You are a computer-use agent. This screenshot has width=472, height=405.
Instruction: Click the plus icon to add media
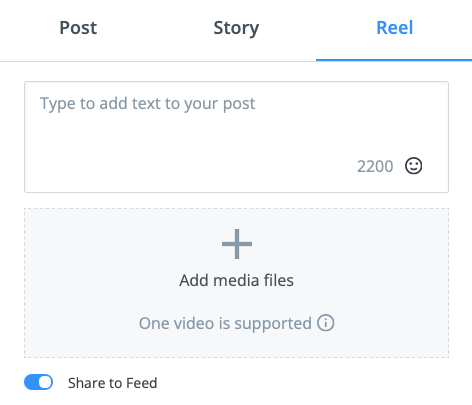(x=237, y=244)
